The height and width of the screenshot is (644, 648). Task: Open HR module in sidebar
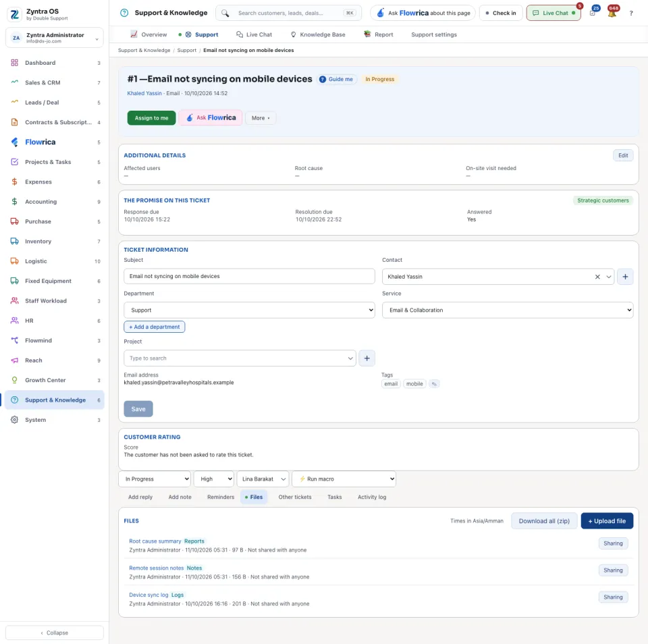coord(55,321)
